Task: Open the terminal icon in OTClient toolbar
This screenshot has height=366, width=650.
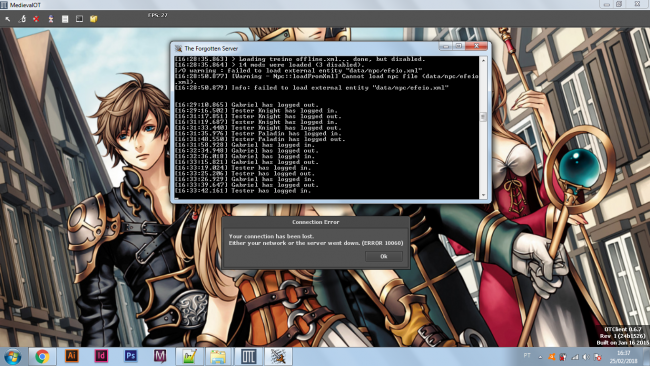Action: (x=79, y=19)
